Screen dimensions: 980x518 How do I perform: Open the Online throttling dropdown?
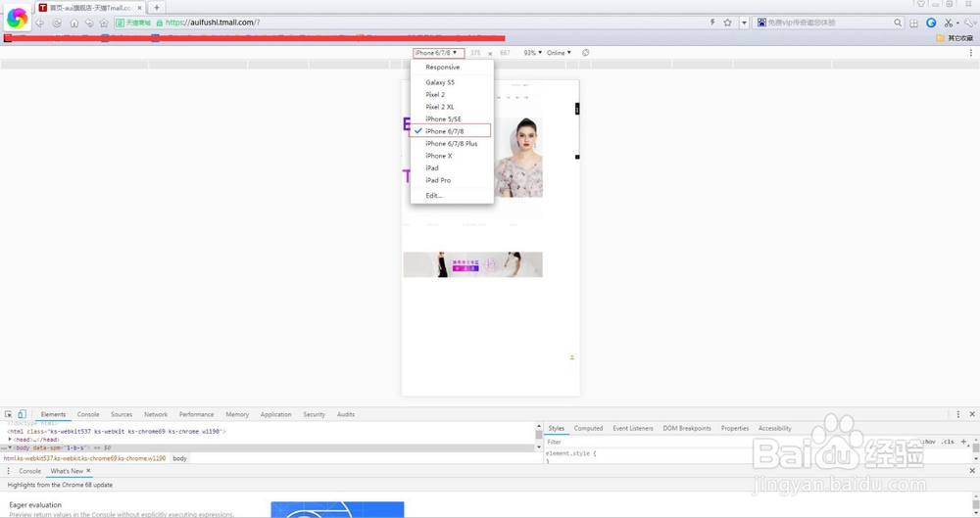(559, 53)
